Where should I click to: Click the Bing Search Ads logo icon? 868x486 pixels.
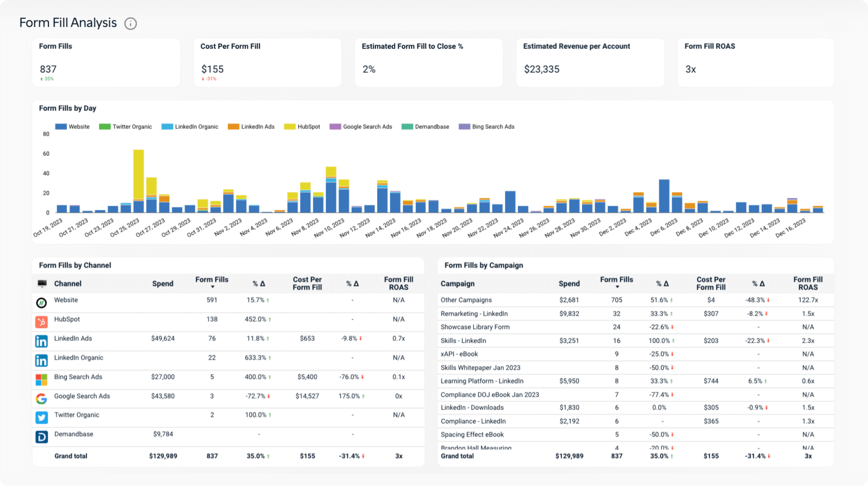[x=41, y=380]
